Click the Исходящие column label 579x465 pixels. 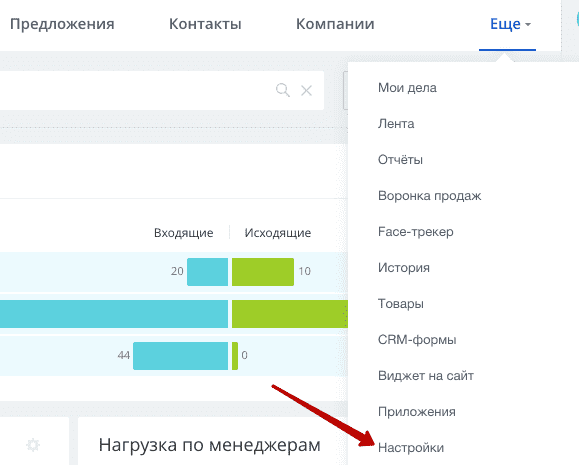tap(278, 233)
